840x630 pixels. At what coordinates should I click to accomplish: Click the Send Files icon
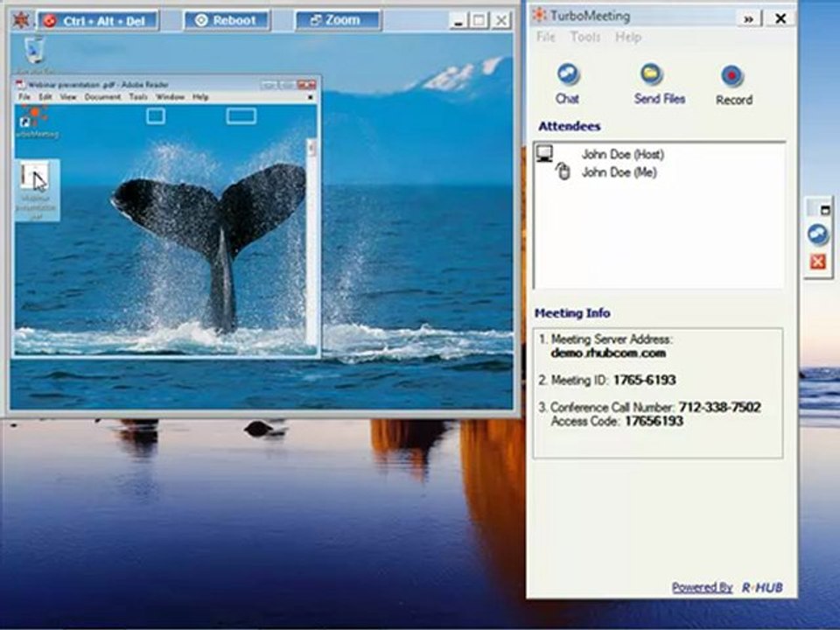coord(651,75)
